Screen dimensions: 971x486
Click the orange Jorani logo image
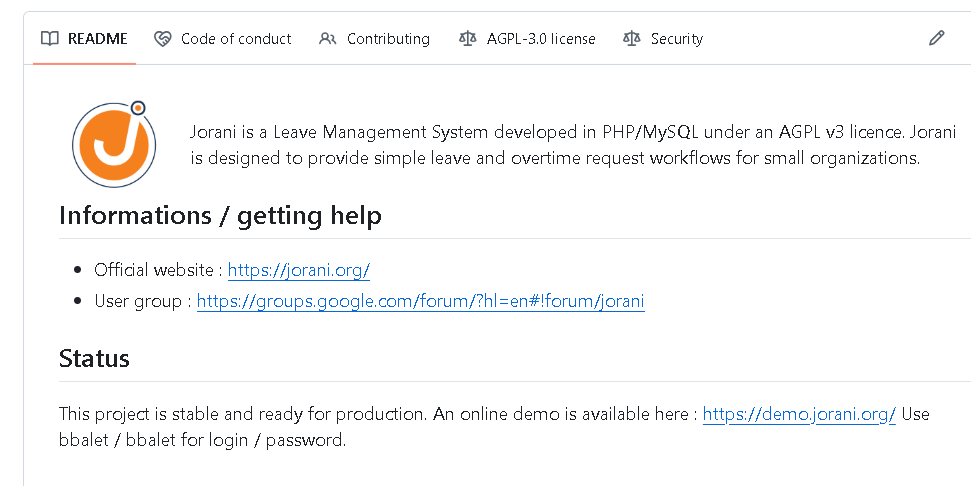[x=114, y=144]
